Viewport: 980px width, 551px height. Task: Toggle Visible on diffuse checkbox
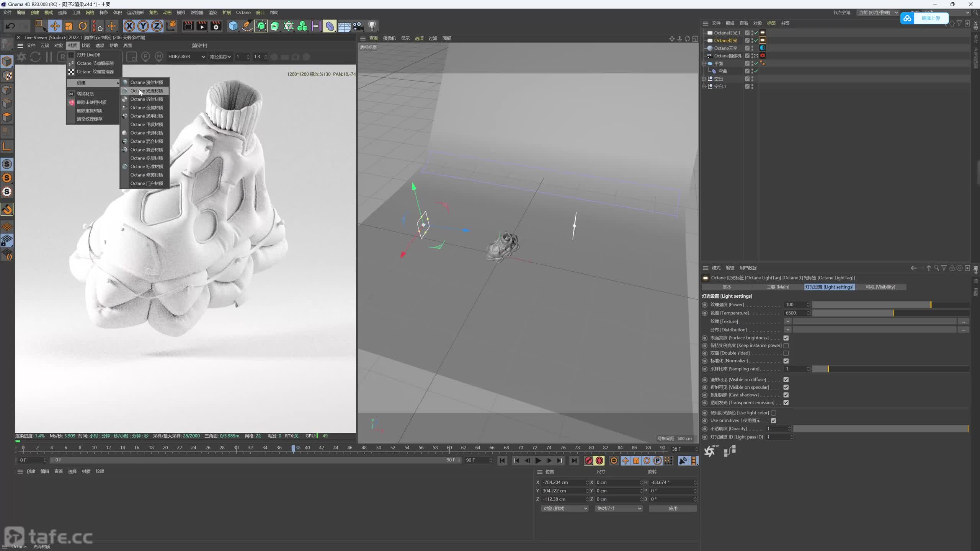pyautogui.click(x=786, y=380)
